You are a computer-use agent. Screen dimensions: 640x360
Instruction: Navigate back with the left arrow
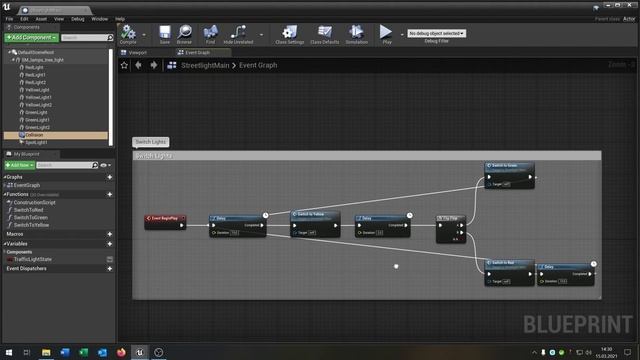click(138, 65)
